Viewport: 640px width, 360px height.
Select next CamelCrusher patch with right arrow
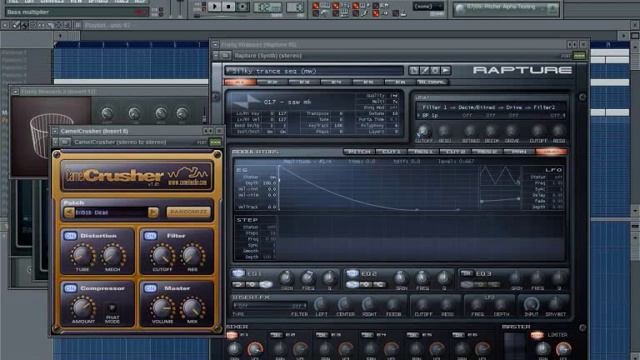153,212
